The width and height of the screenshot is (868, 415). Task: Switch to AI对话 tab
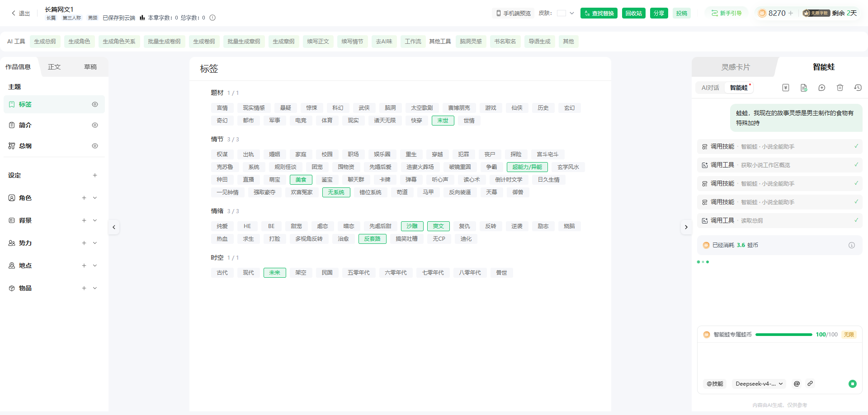pyautogui.click(x=710, y=88)
